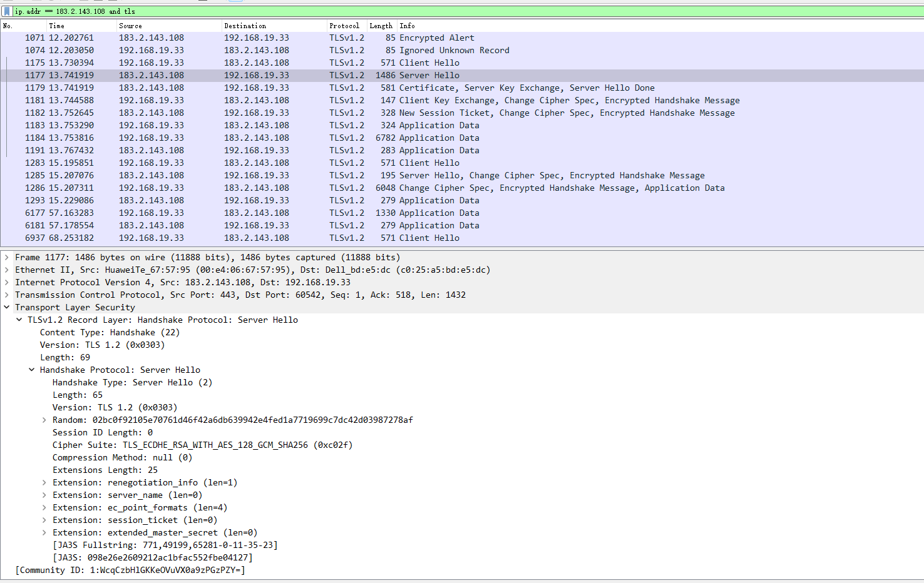Click the Source column header
This screenshot has height=583, width=924.
(x=169, y=26)
